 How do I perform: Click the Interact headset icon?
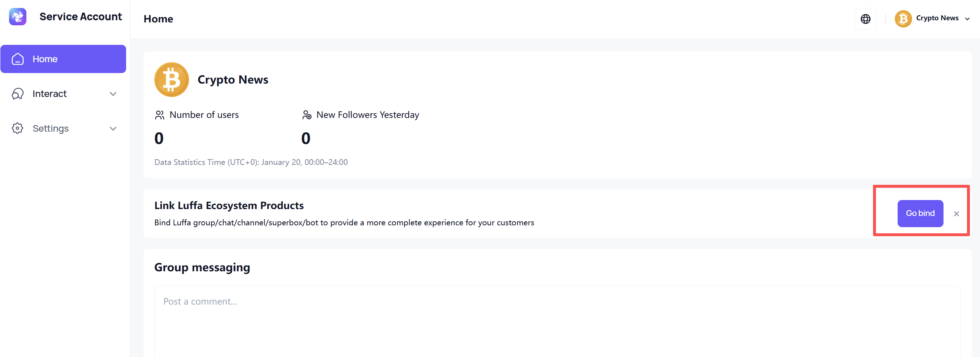click(17, 94)
